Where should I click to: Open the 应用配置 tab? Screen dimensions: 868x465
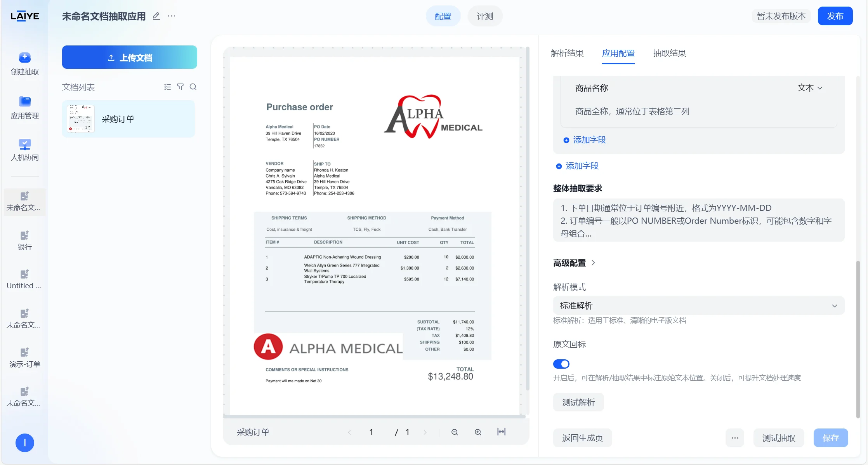click(618, 53)
